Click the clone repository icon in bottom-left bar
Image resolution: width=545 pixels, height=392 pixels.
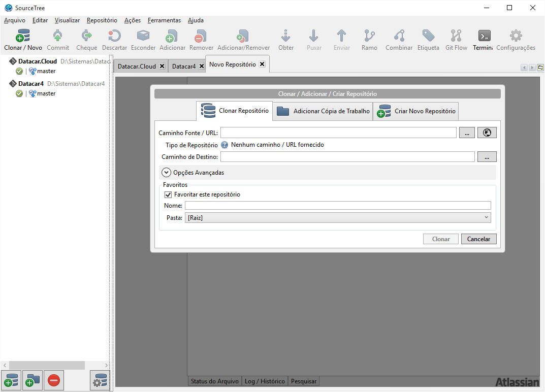11,380
